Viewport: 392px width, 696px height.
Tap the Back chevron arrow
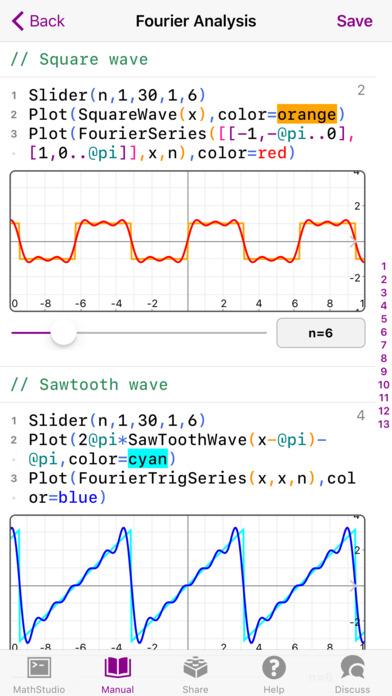tap(18, 21)
